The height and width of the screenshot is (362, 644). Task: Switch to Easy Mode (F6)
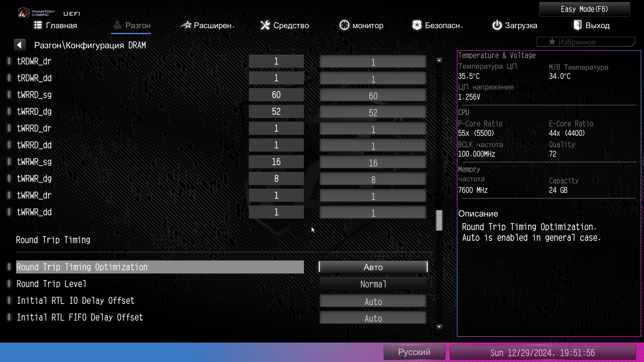click(x=584, y=9)
